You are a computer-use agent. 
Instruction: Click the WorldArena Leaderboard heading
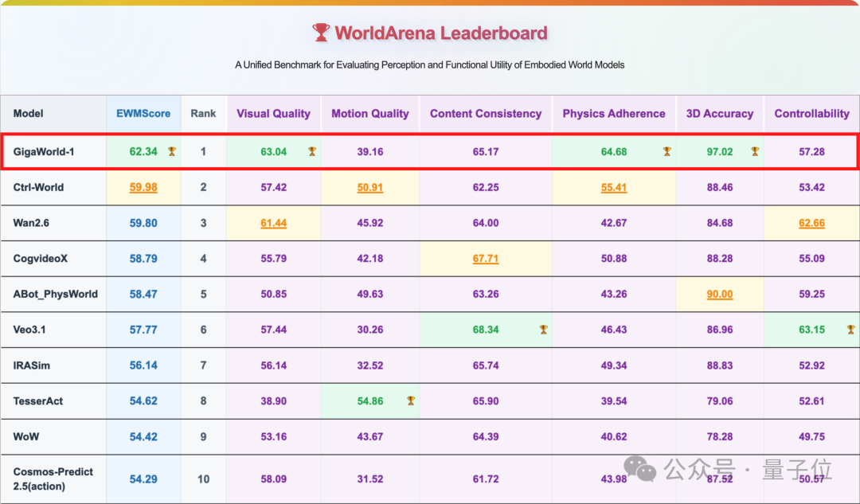(441, 33)
